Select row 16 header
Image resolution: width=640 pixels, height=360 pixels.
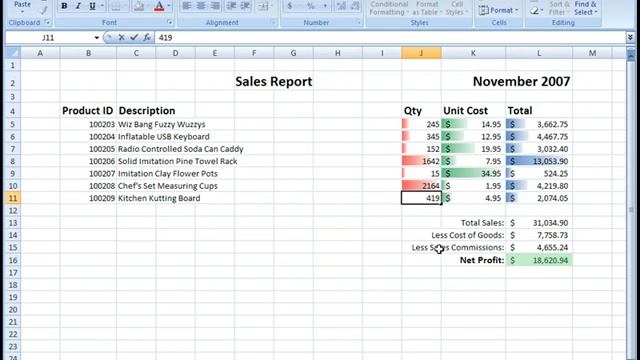coord(12,260)
